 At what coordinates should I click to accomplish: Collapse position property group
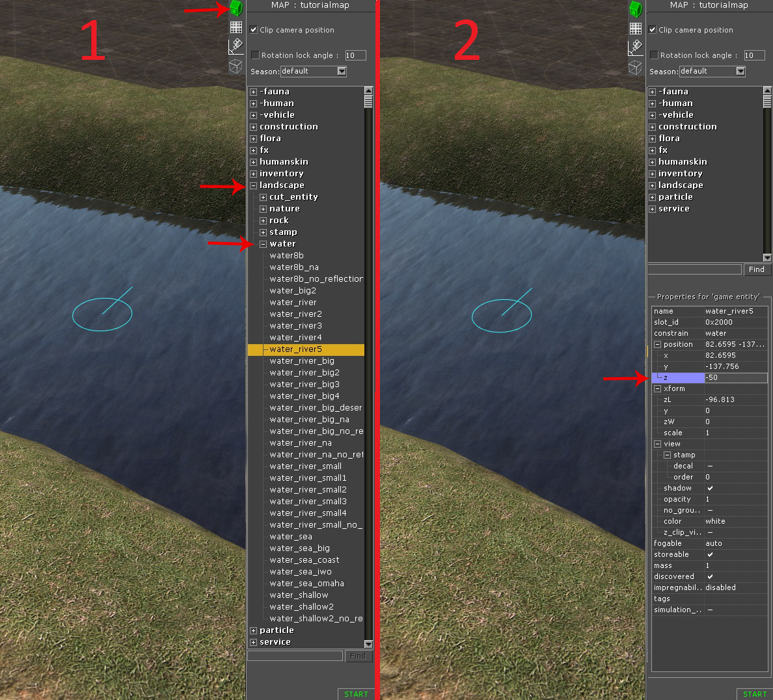point(658,345)
